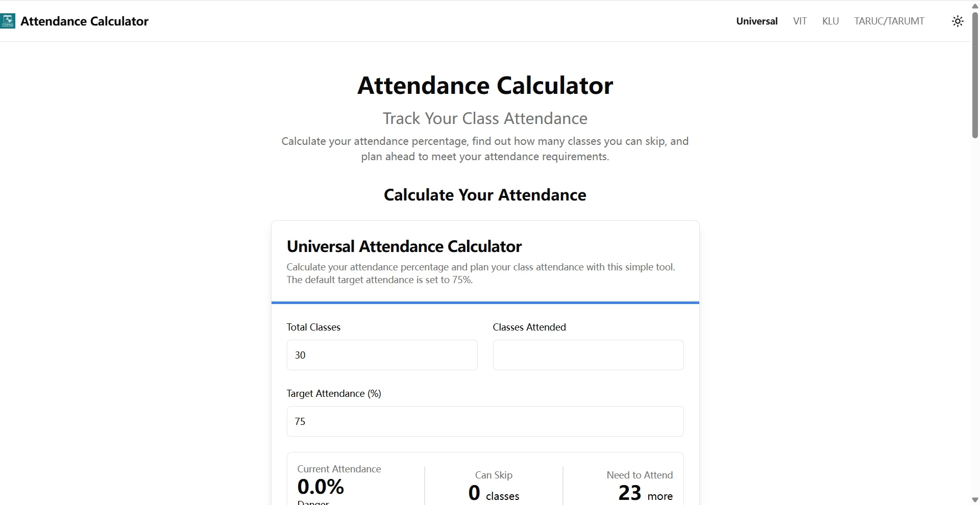Open the Universal calculator tab
Viewport: 980px width, 505px height.
(x=756, y=21)
